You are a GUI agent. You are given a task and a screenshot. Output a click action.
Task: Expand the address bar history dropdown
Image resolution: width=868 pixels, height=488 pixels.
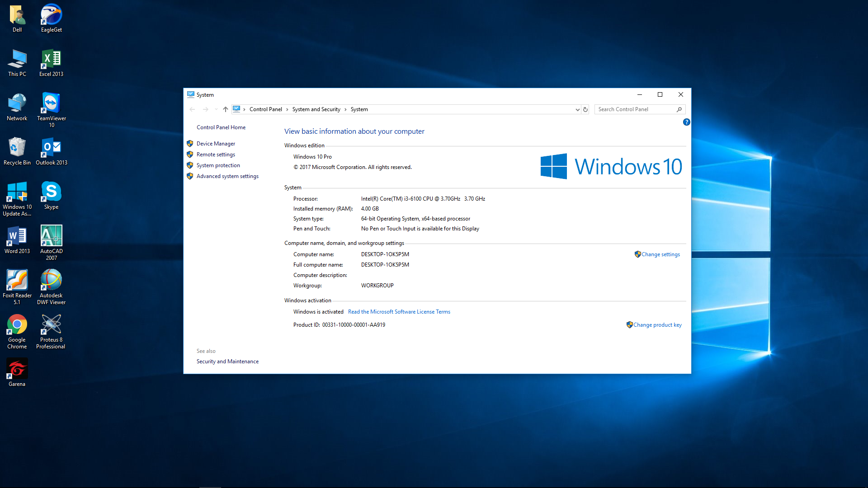[577, 109]
